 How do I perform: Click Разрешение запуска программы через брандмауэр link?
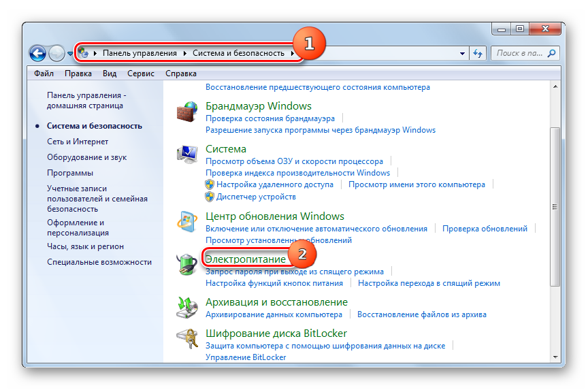pyautogui.click(x=321, y=130)
